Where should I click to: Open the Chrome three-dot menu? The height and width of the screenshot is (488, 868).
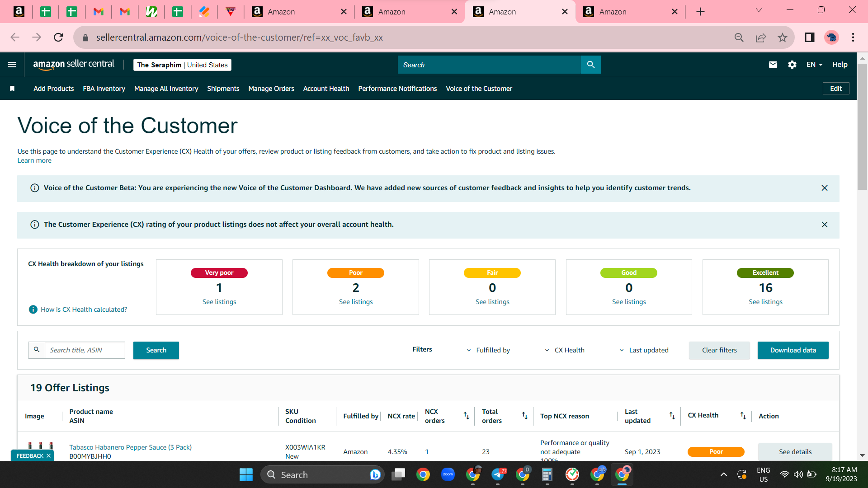[x=853, y=38]
